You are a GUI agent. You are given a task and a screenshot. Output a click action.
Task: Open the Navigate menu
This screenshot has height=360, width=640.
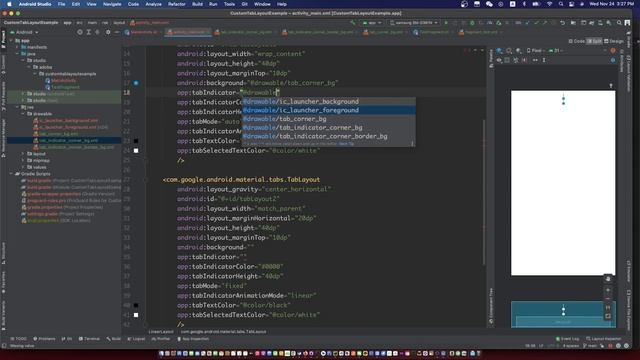point(112,4)
